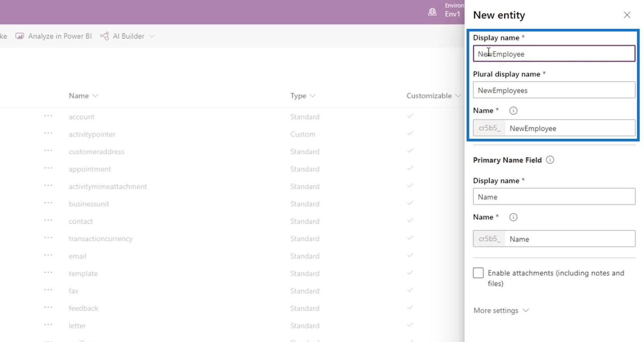The height and width of the screenshot is (342, 644).
Task: Open more options for customeraddress row
Action: point(48,150)
